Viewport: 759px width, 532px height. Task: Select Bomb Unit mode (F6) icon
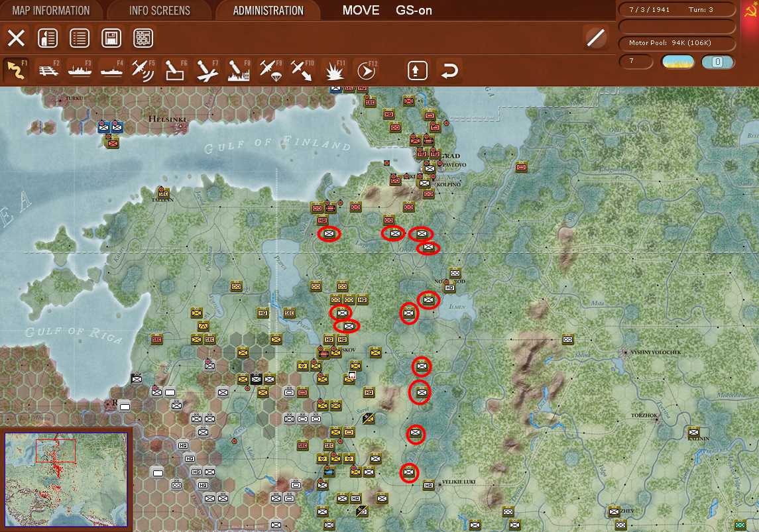[x=175, y=71]
